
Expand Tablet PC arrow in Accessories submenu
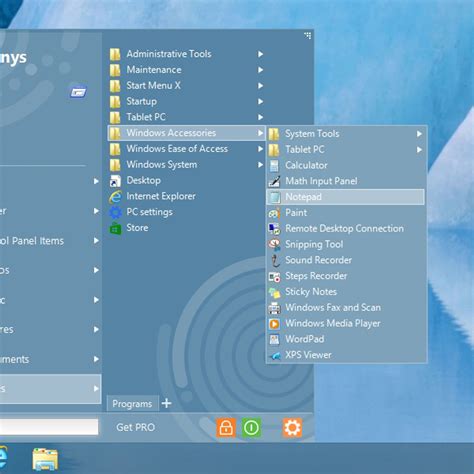pyautogui.click(x=419, y=150)
